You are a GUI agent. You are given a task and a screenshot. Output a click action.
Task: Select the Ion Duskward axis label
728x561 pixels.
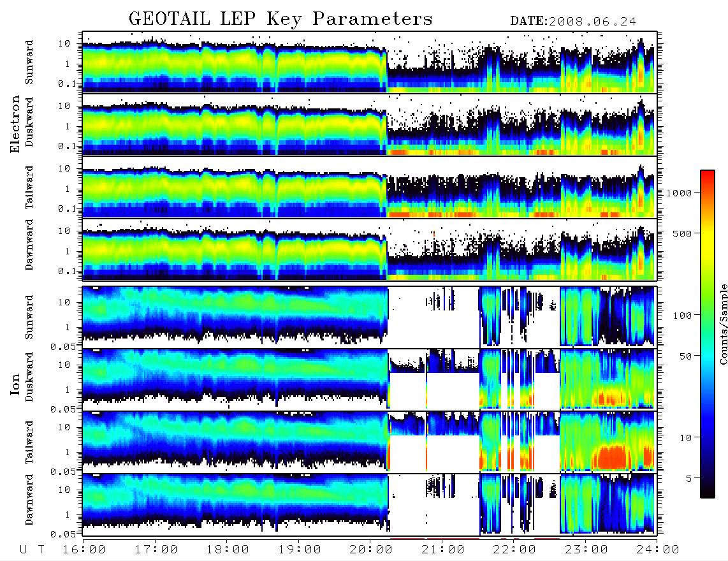[x=29, y=377]
